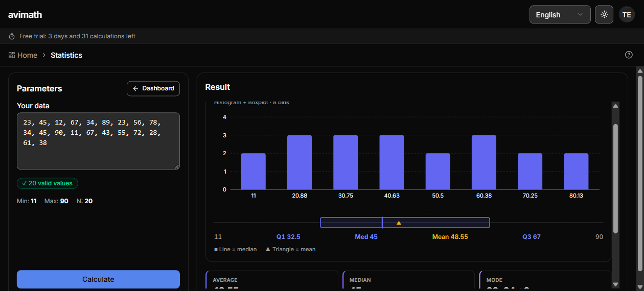Go to Home in breadcrumb
644x291 pixels.
click(x=27, y=55)
